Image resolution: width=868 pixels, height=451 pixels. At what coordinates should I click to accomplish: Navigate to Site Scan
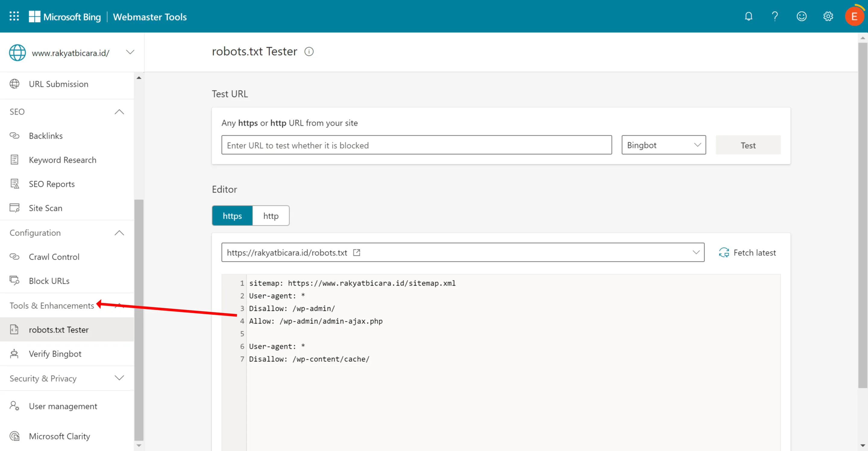coord(46,208)
